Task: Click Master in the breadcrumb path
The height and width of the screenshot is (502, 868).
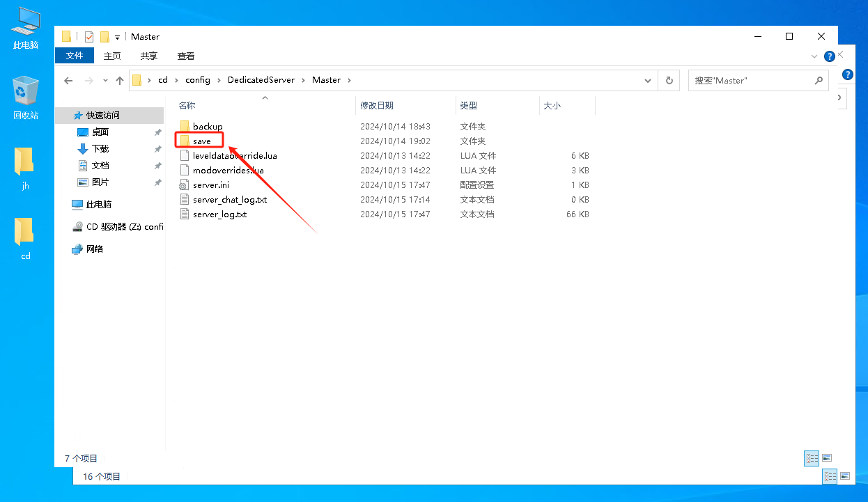Action: (x=326, y=80)
